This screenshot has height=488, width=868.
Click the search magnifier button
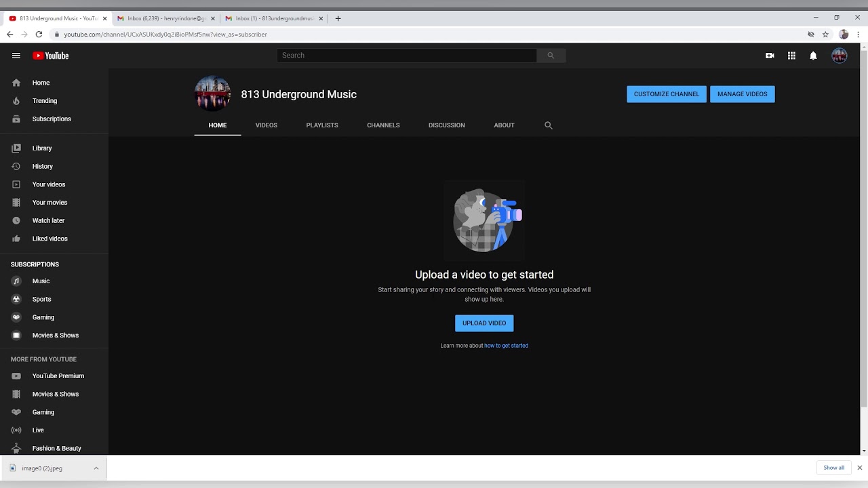(x=551, y=56)
